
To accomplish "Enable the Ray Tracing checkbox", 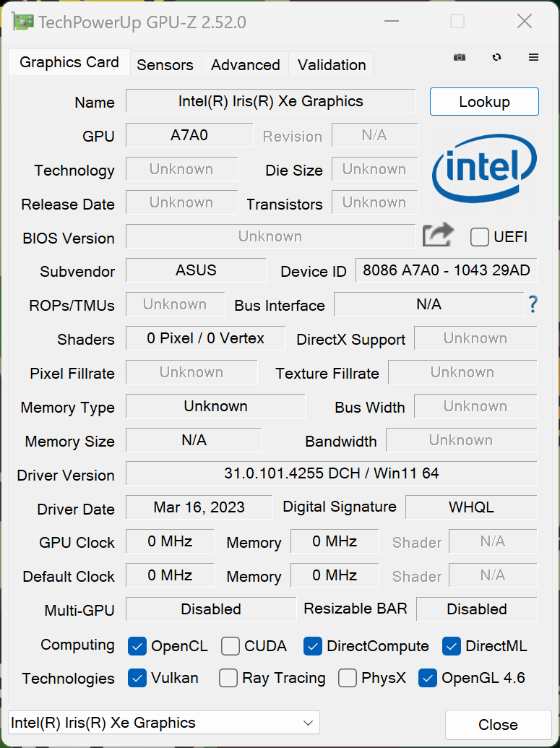I will [x=228, y=678].
